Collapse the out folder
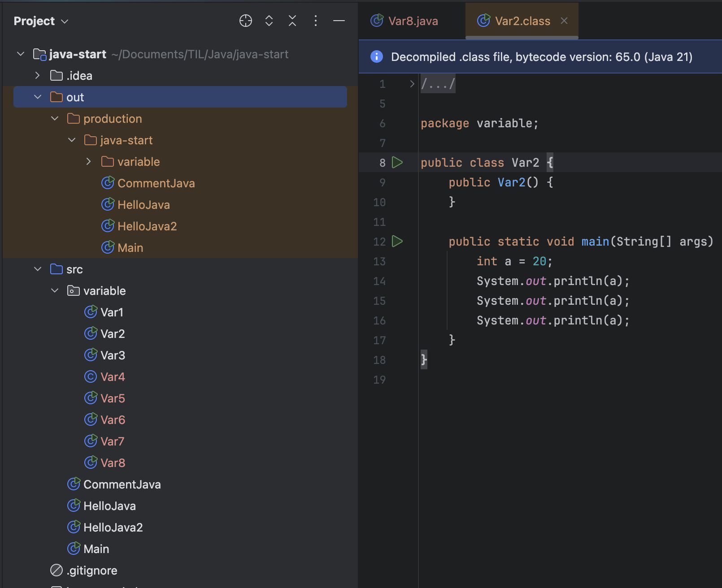The image size is (722, 588). point(38,97)
